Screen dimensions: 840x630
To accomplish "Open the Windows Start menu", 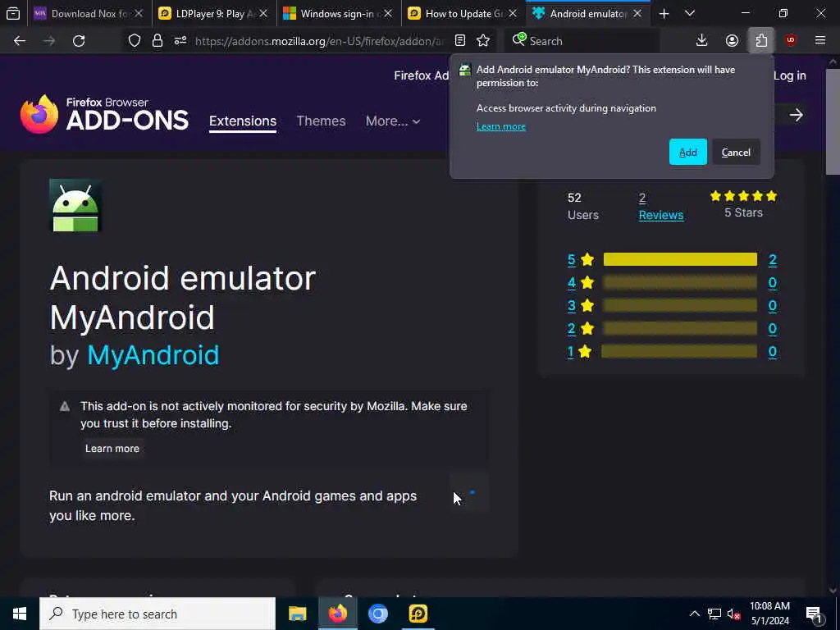I will [x=20, y=614].
